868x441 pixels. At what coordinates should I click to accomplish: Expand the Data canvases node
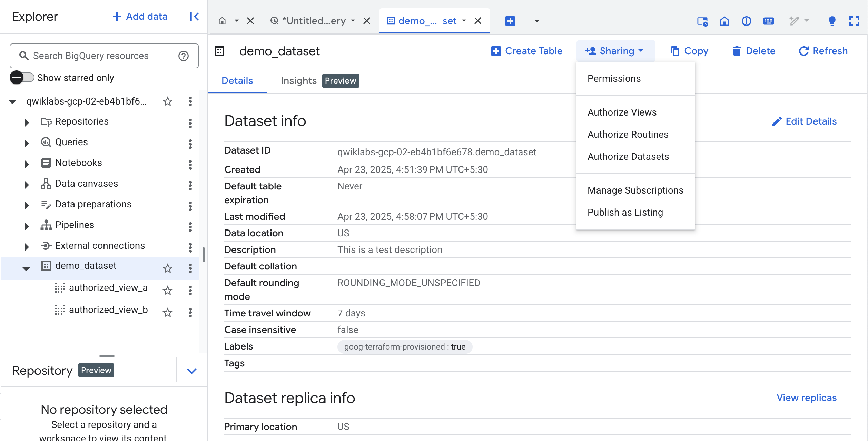(x=27, y=185)
